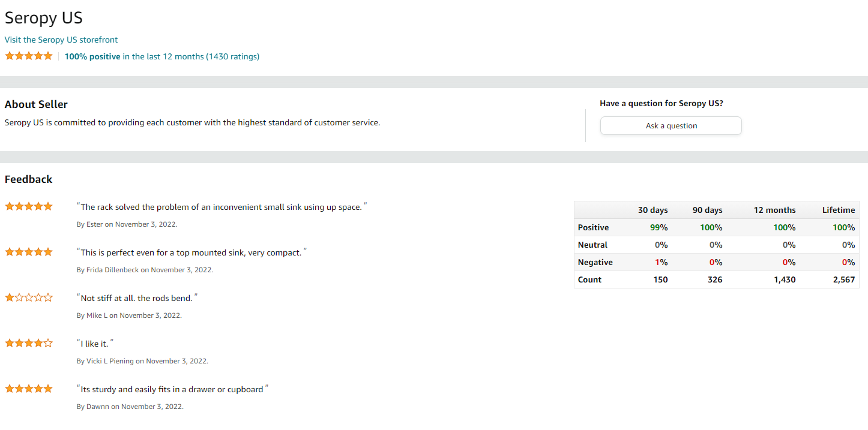Click the Lifetime neutral 0% value
Screen dimensions: 868x430
click(x=849, y=245)
